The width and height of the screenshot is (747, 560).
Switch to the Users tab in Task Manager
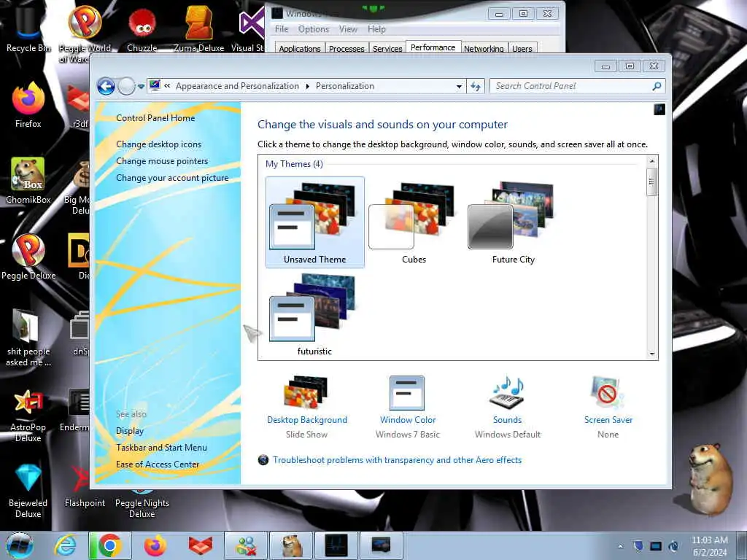522,49
